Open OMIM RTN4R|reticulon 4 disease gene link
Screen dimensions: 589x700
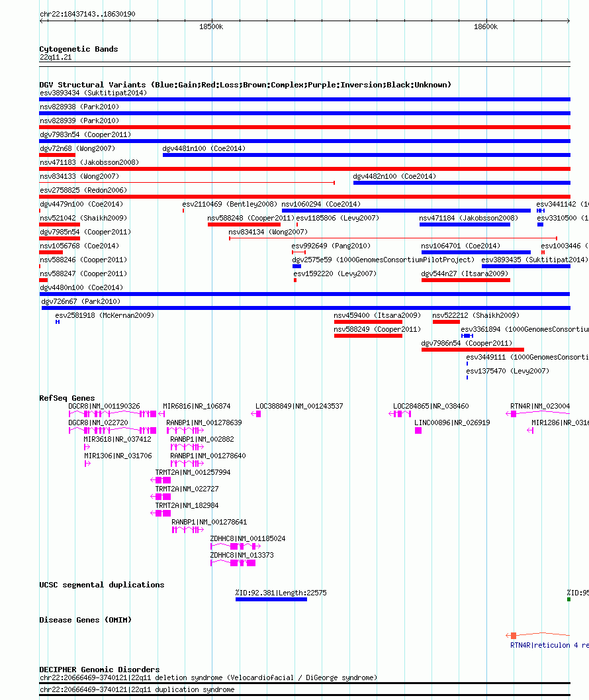[549, 644]
